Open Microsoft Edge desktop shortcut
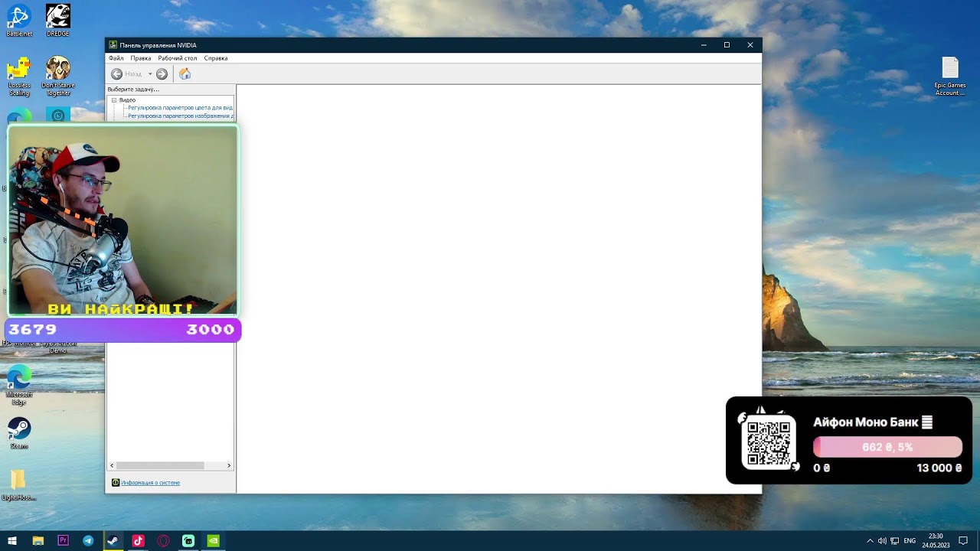This screenshot has height=551, width=980. point(19,386)
